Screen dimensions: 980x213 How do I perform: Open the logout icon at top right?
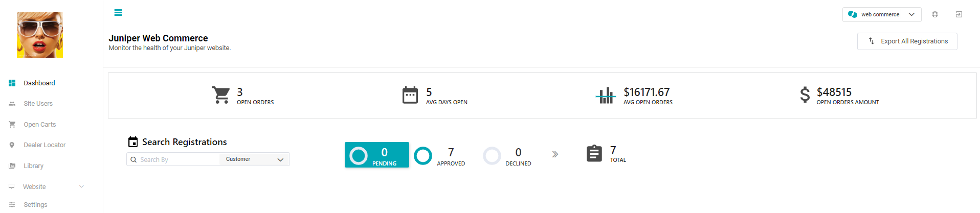[x=959, y=14]
